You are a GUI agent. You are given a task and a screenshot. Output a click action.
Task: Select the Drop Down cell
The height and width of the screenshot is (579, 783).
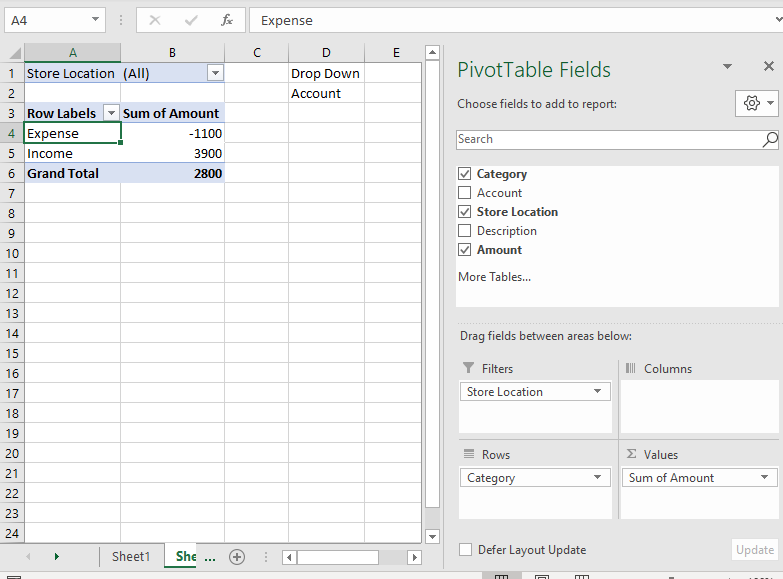326,73
